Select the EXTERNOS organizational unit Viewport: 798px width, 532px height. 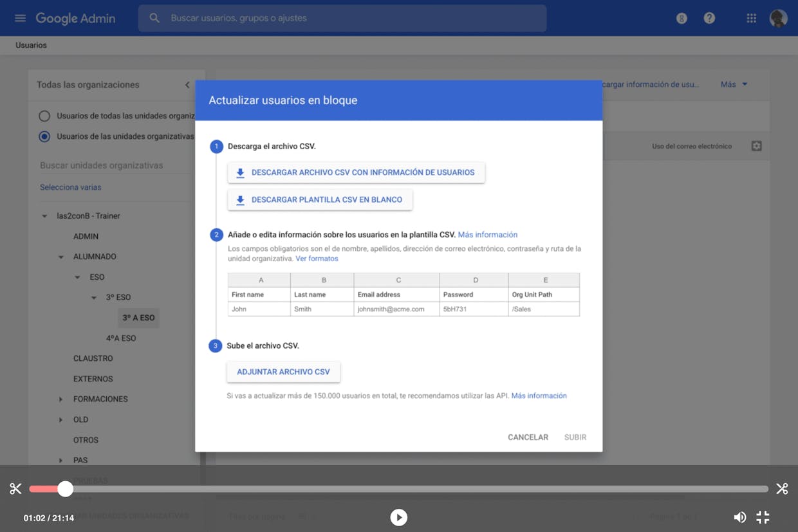point(93,379)
